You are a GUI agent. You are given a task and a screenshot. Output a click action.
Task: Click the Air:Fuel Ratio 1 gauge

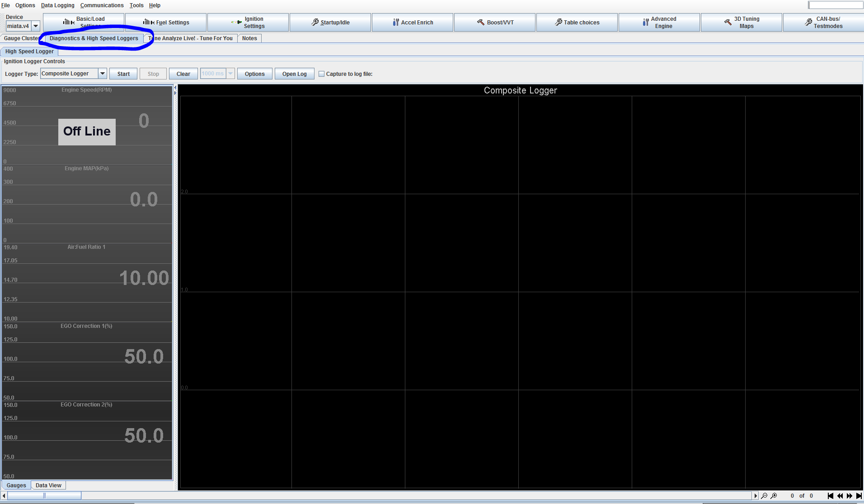tap(87, 283)
